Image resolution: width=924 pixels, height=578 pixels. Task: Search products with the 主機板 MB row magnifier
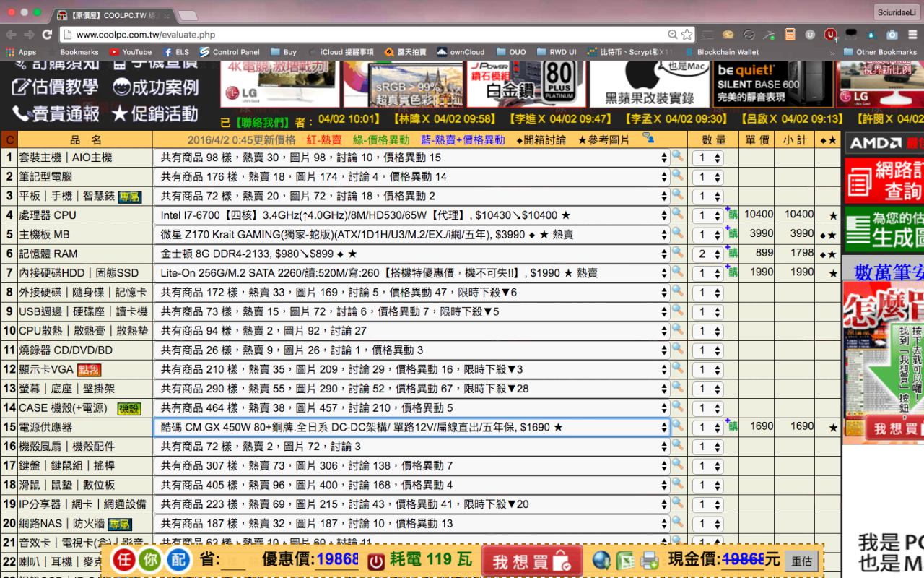(x=677, y=233)
